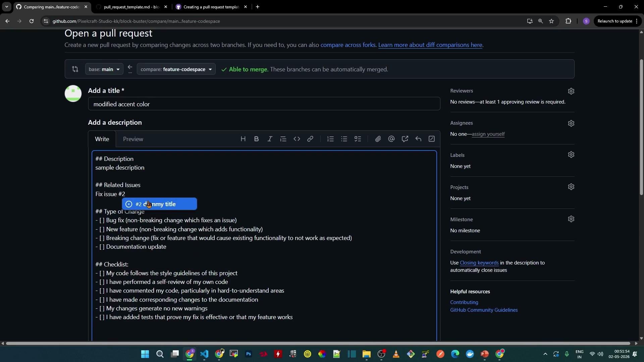
Task: Insert a numbered list
Action: [331, 139]
